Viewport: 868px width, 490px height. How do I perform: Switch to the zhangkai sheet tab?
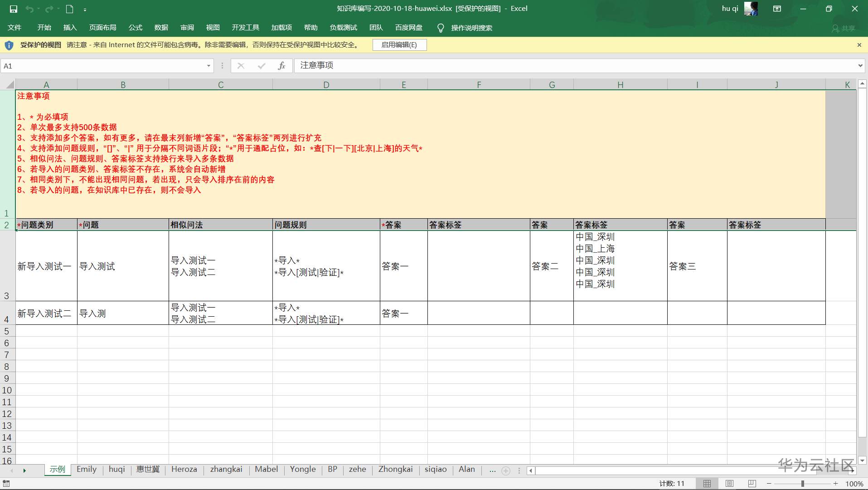click(226, 469)
